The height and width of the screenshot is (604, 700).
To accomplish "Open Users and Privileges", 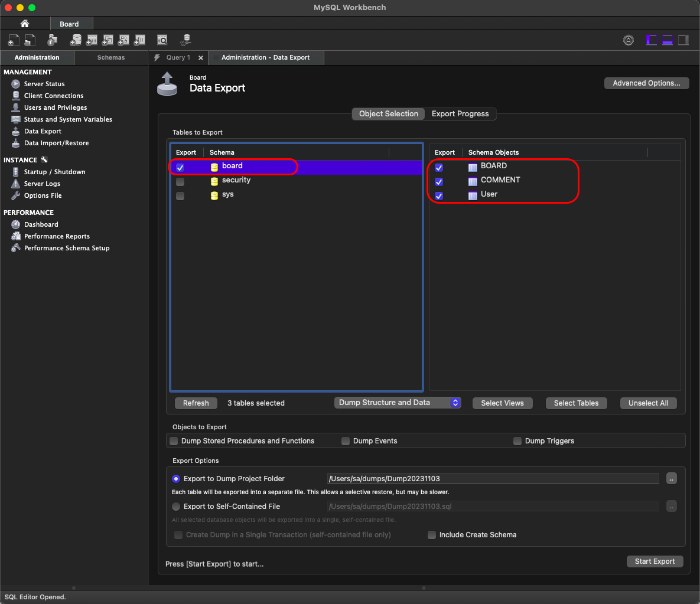I will 56,107.
